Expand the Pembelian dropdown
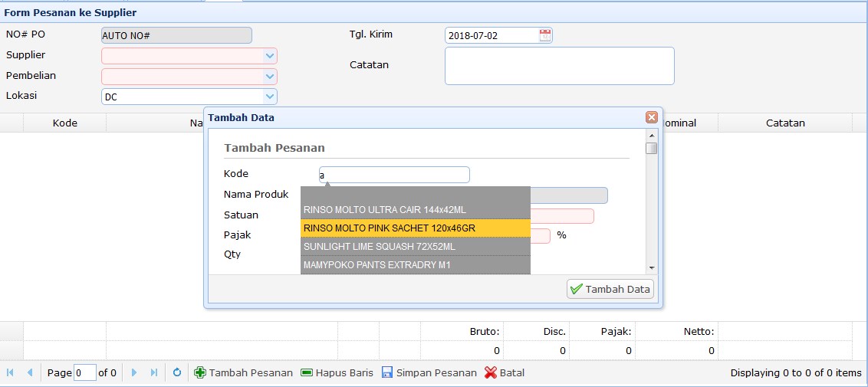The image size is (868, 387). (x=270, y=77)
